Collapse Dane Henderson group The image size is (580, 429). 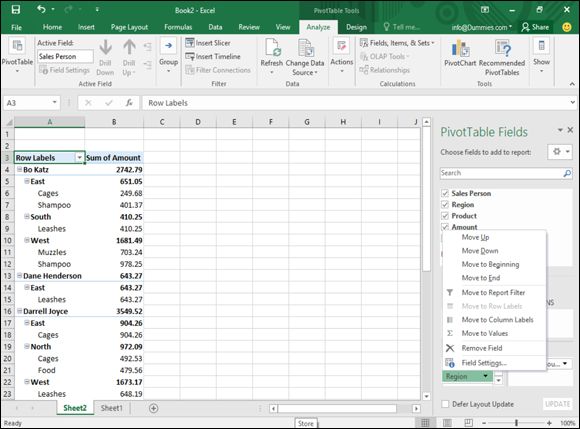tap(19, 276)
